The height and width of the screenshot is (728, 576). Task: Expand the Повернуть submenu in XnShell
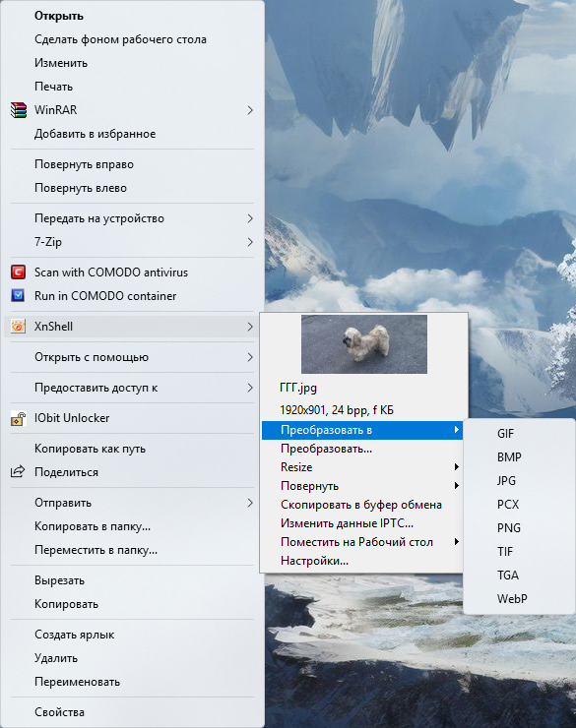coord(457,486)
